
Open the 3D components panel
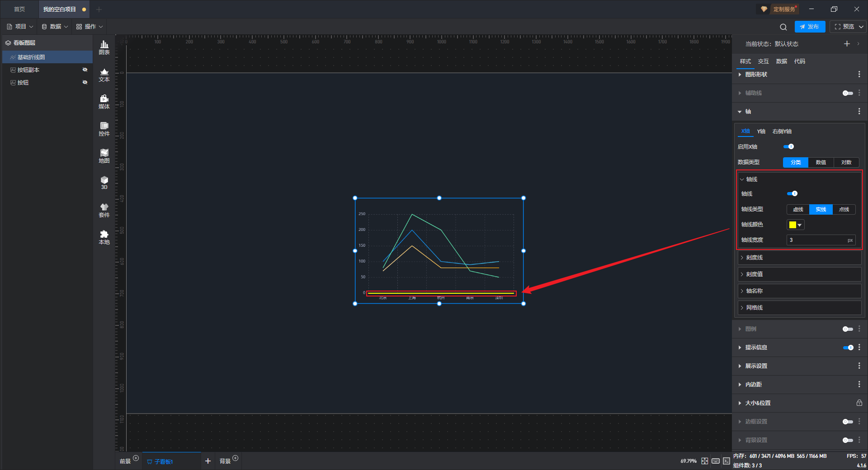[104, 183]
